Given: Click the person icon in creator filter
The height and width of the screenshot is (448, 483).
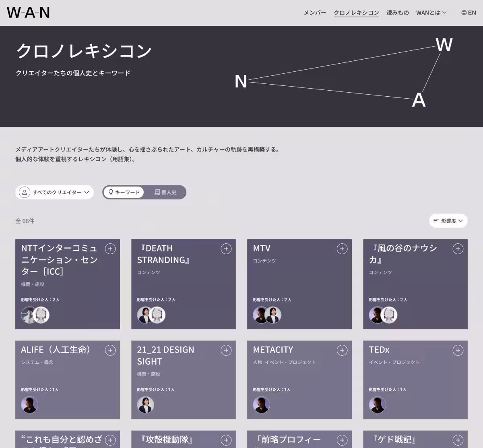Looking at the screenshot, I should click(x=25, y=192).
